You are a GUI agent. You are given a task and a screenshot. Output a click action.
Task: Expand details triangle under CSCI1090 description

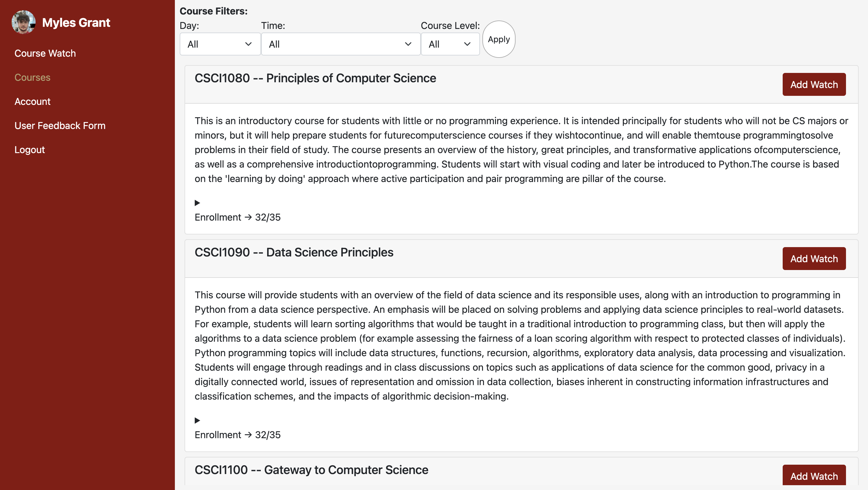point(197,420)
